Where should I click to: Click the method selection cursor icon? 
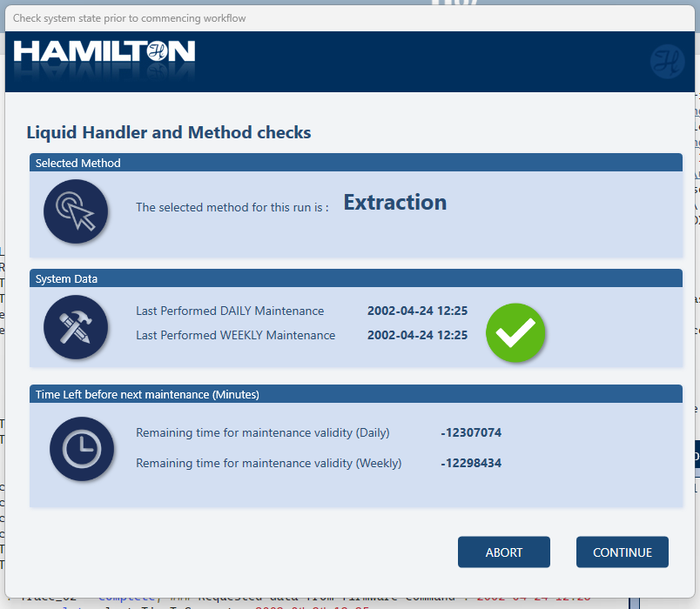(x=76, y=211)
